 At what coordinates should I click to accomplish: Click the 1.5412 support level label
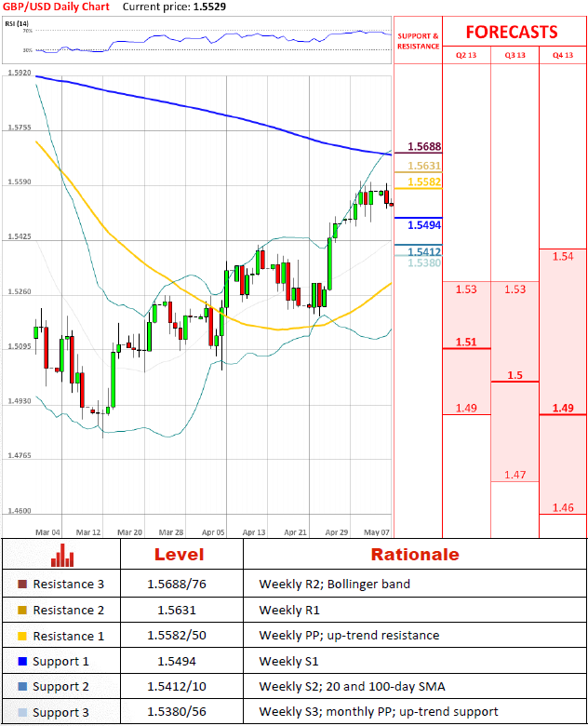(424, 251)
